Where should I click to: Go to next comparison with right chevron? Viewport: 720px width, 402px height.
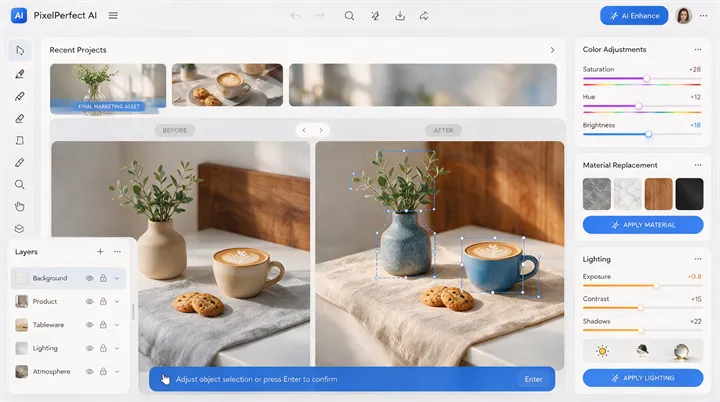pyautogui.click(x=321, y=130)
